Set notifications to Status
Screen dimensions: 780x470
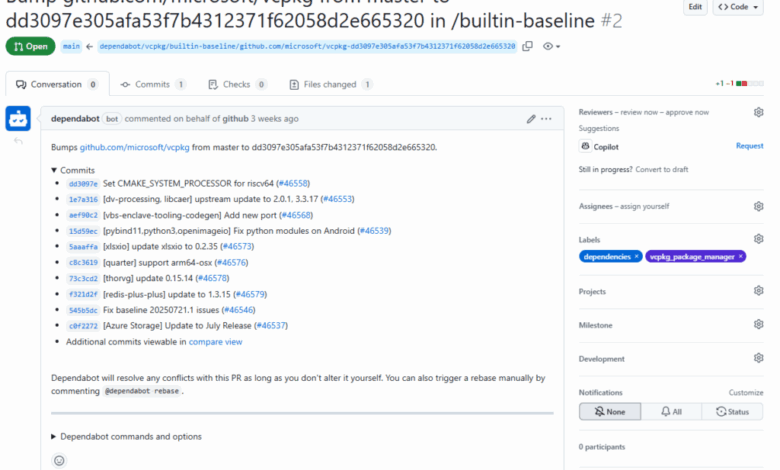click(x=732, y=412)
